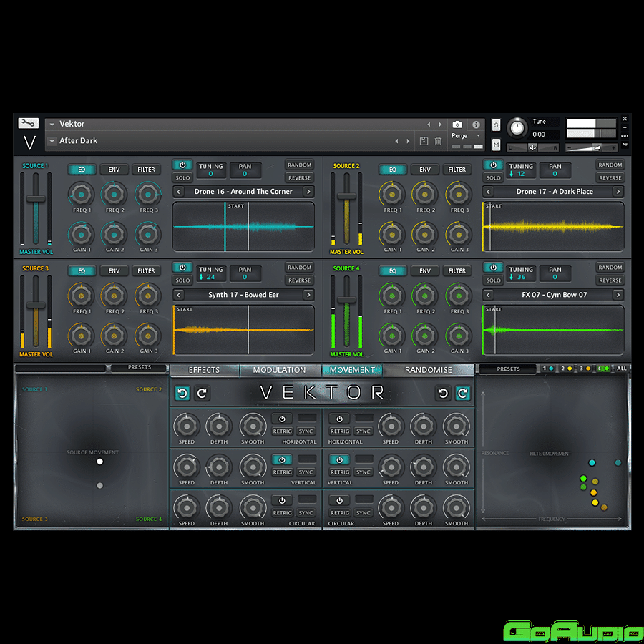The height and width of the screenshot is (644, 644).
Task: Open the FILTER tab of Source 3
Action: click(146, 271)
